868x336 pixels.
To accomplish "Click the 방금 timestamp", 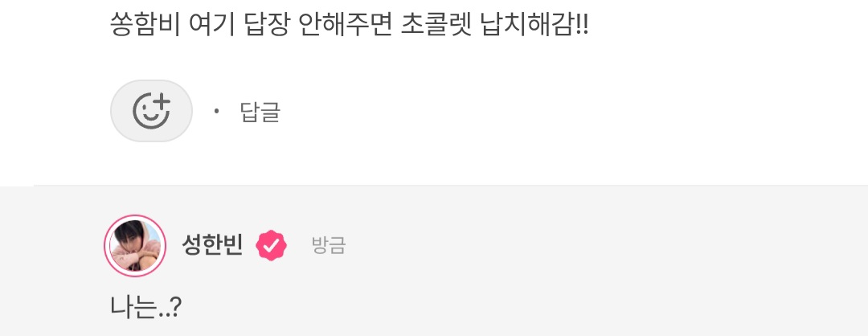I will 329,245.
